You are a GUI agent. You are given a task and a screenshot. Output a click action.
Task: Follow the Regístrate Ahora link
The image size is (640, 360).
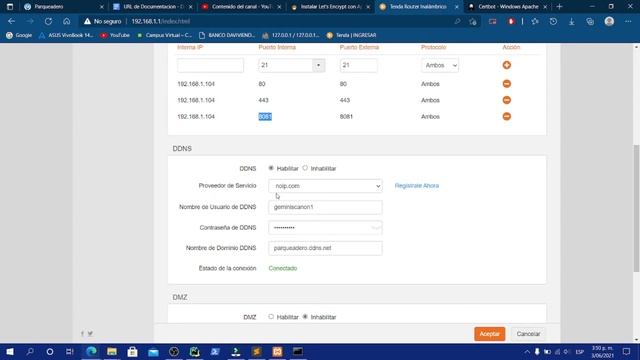point(417,186)
